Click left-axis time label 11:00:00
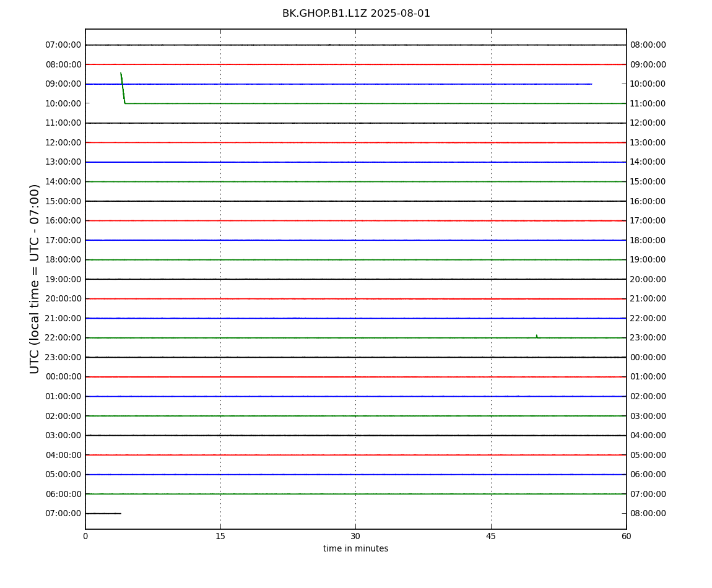The height and width of the screenshot is (588, 712). tap(64, 123)
